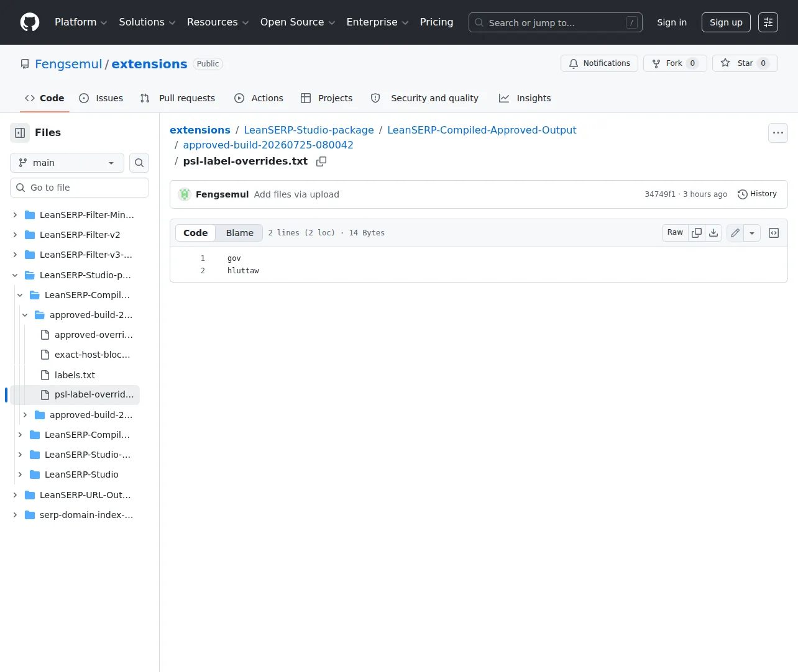The width and height of the screenshot is (798, 672).
Task: Go to LeanSERP-Compiled-Approved-Output breadcrumb
Action: tap(482, 130)
